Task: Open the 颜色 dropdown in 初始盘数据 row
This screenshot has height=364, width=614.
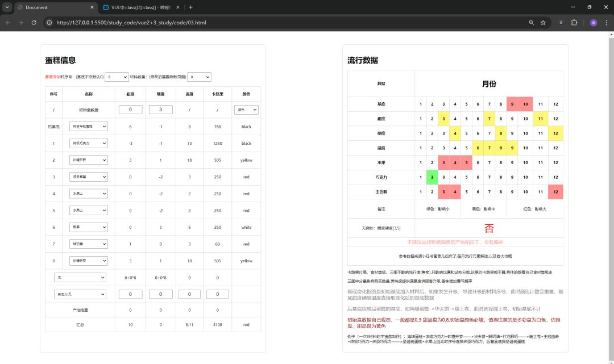Action: coord(246,110)
